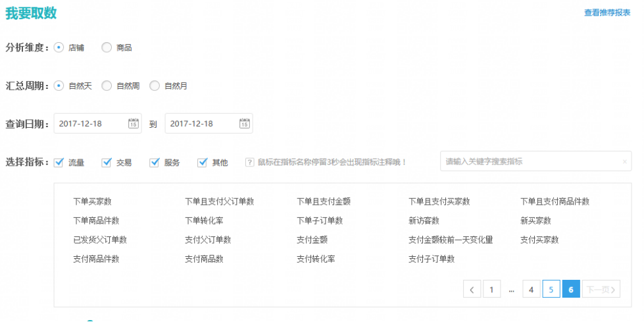Choose 自然周 summary period

[107, 86]
